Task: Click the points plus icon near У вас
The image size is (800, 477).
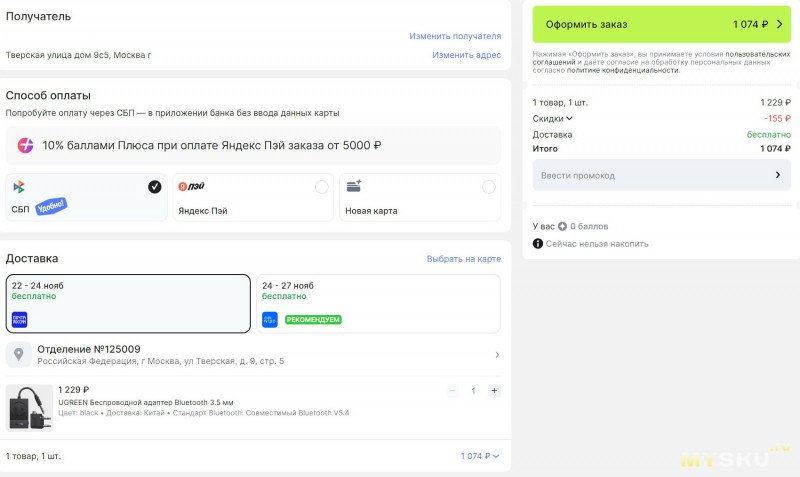Action: (562, 226)
